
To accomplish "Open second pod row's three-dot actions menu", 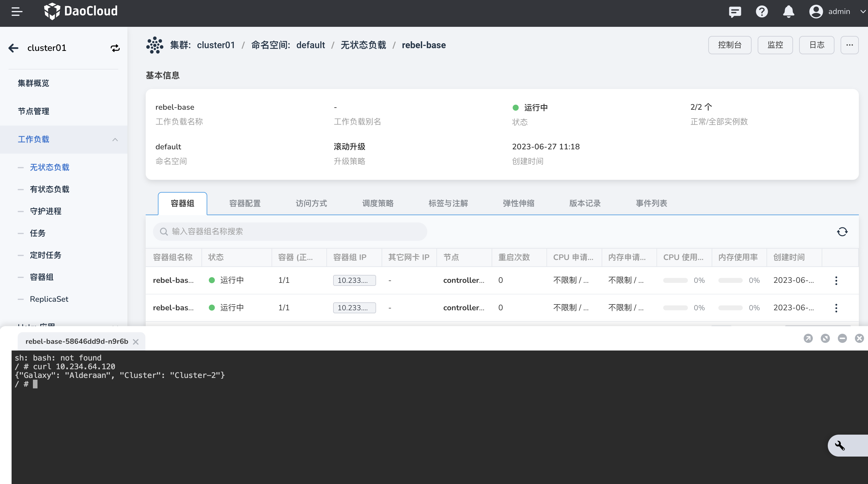I will pos(836,308).
